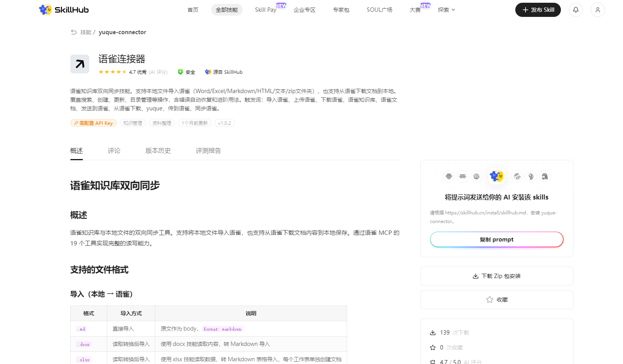Image resolution: width=623 pixels, height=364 pixels.
Task: Click the 收藏 button
Action: 497,300
